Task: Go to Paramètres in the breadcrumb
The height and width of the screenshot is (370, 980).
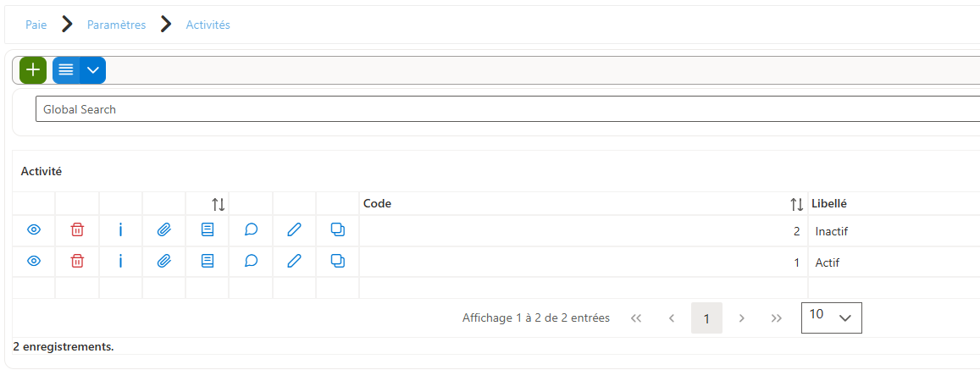Action: (116, 25)
